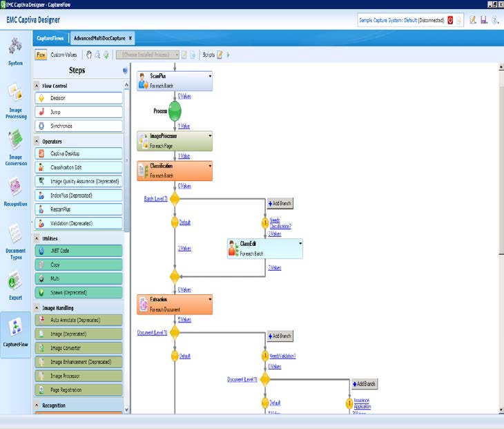The width and height of the screenshot is (504, 429).
Task: Open Export in the sidebar
Action: point(15,285)
